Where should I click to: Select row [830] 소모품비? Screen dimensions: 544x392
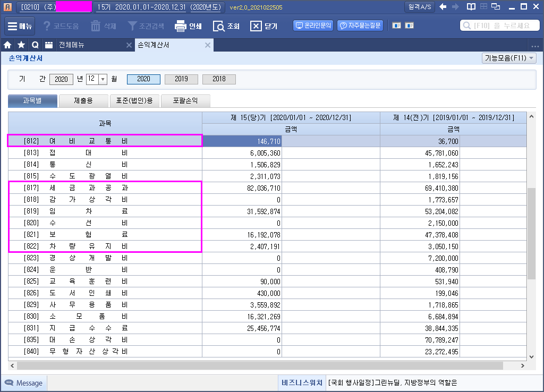(267, 317)
